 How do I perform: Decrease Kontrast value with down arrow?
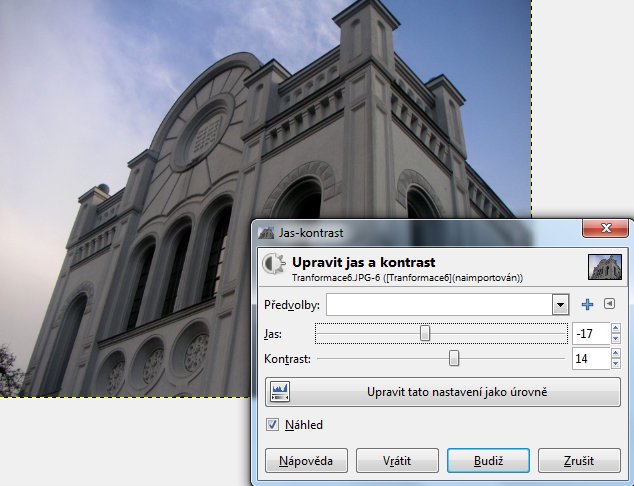[x=616, y=364]
